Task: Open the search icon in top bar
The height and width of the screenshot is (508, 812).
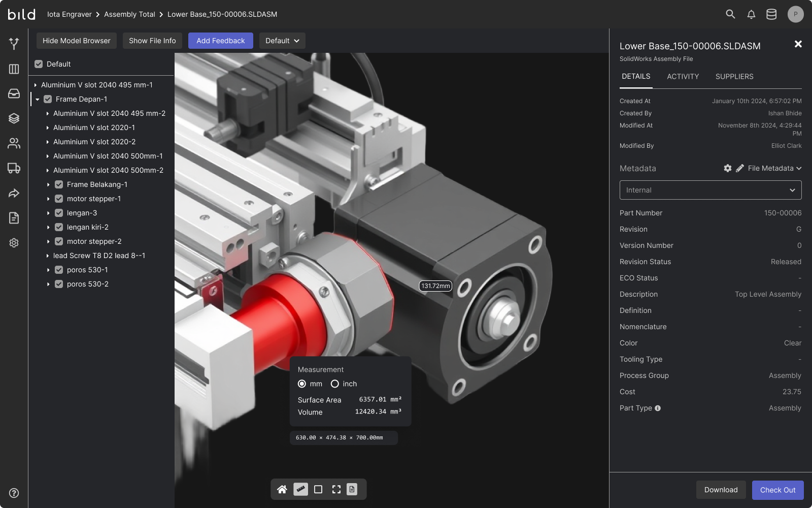Action: click(730, 14)
